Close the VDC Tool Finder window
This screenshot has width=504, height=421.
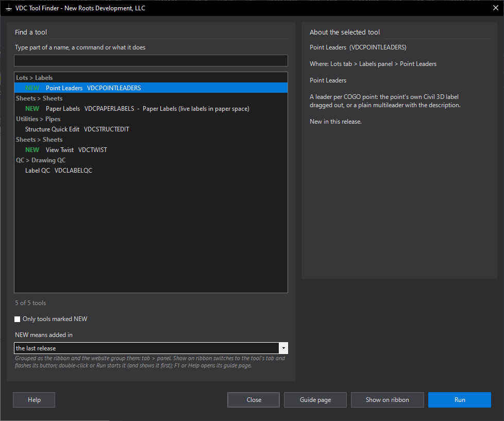pos(496,8)
